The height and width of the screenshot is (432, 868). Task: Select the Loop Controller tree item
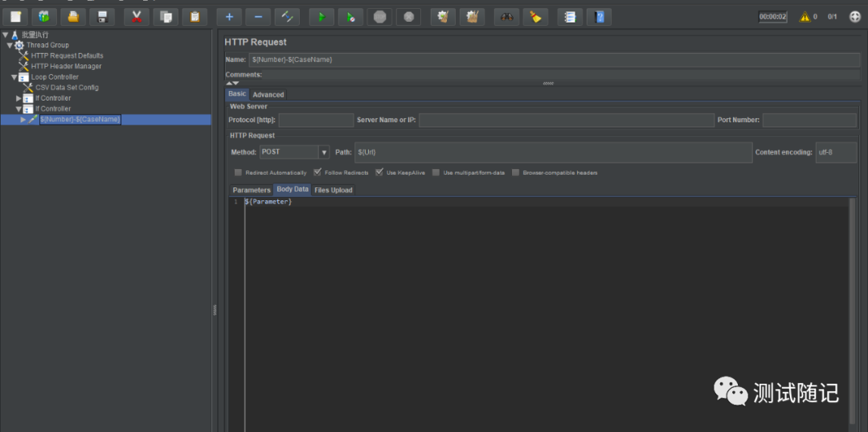55,77
